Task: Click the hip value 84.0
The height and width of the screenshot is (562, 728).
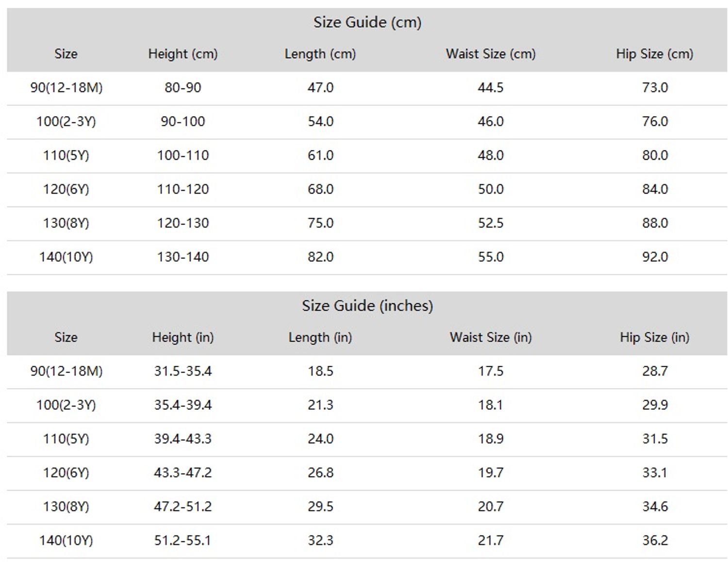Action: tap(655, 189)
